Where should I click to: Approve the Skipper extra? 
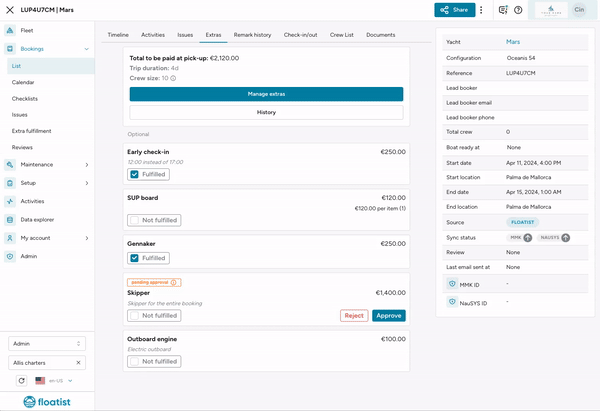pyautogui.click(x=389, y=316)
